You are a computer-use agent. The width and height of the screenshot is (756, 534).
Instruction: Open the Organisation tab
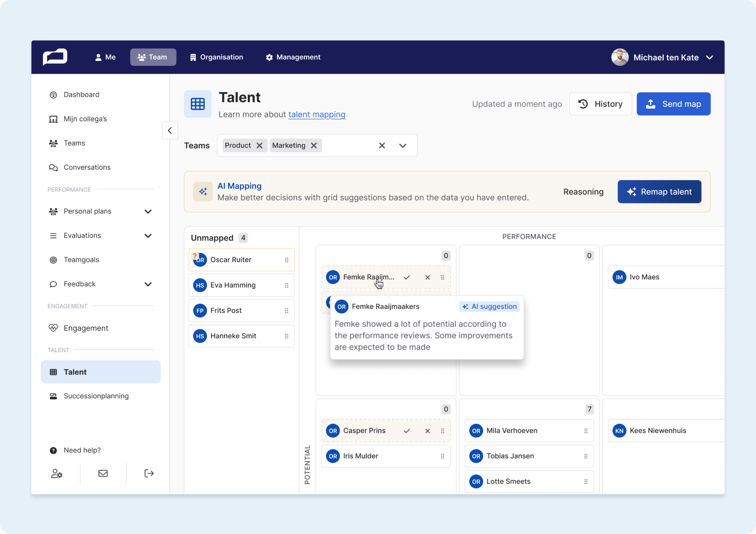pos(216,57)
